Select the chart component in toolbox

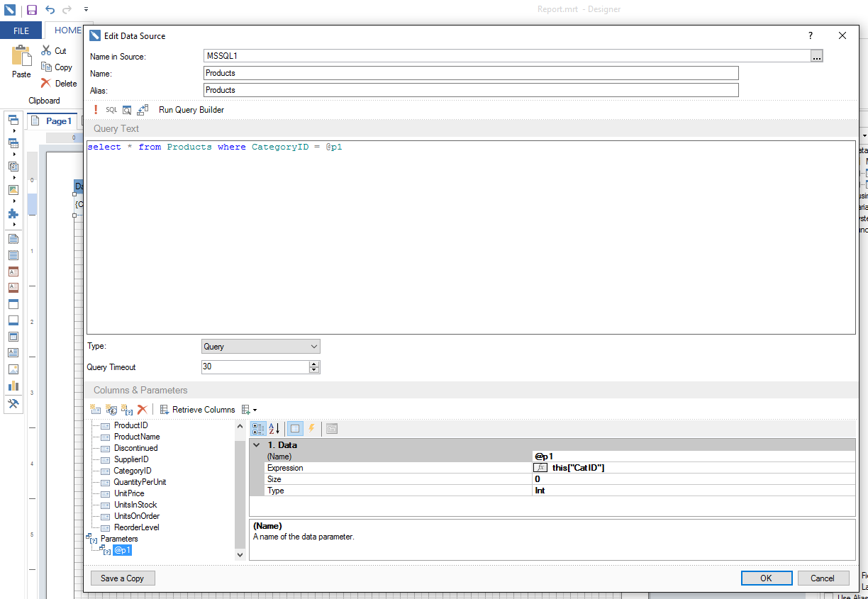click(13, 386)
